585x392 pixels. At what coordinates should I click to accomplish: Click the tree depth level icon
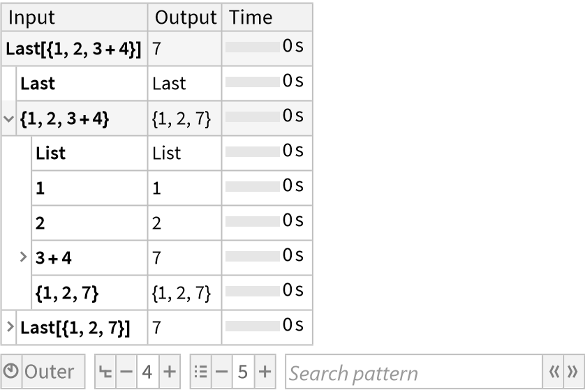click(x=104, y=372)
